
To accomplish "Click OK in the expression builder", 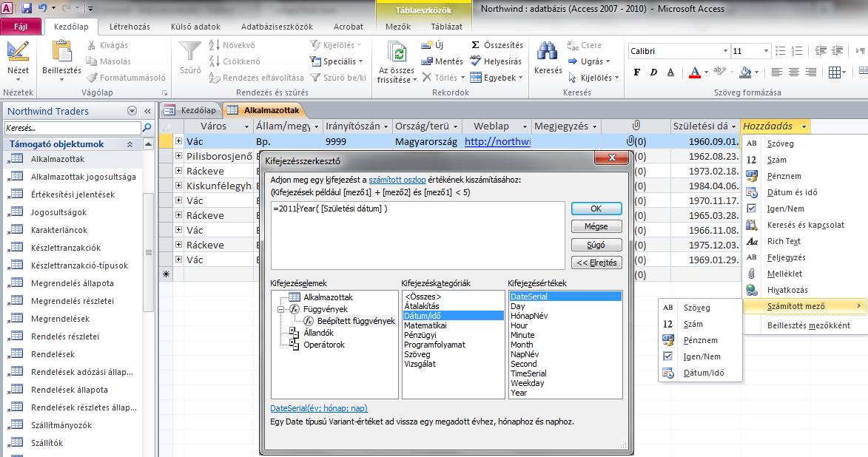I will [596, 209].
